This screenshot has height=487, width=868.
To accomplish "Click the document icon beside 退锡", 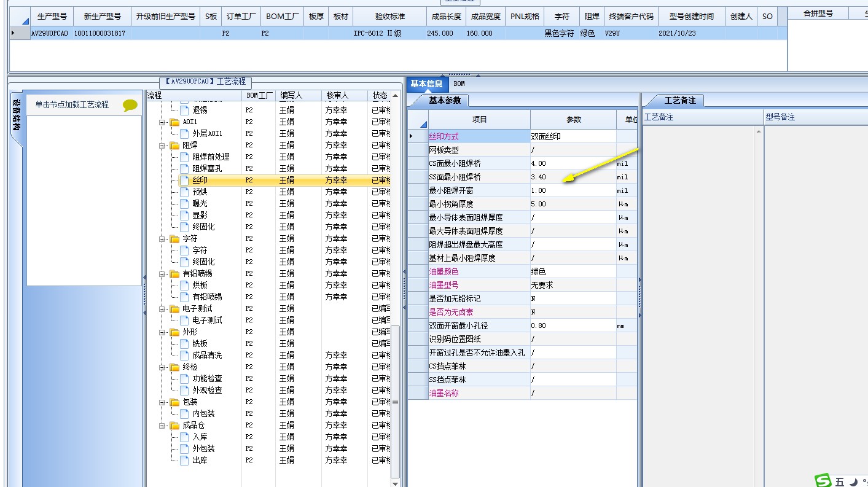I will pyautogui.click(x=184, y=110).
